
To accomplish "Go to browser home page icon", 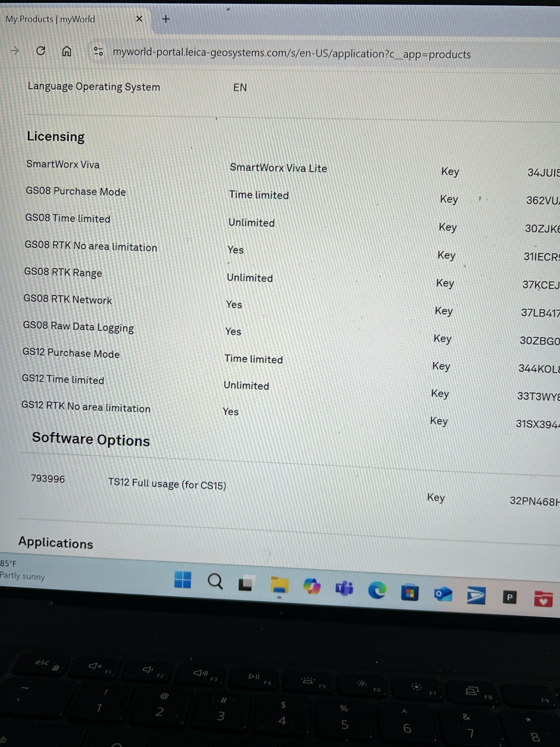I will coord(67,51).
